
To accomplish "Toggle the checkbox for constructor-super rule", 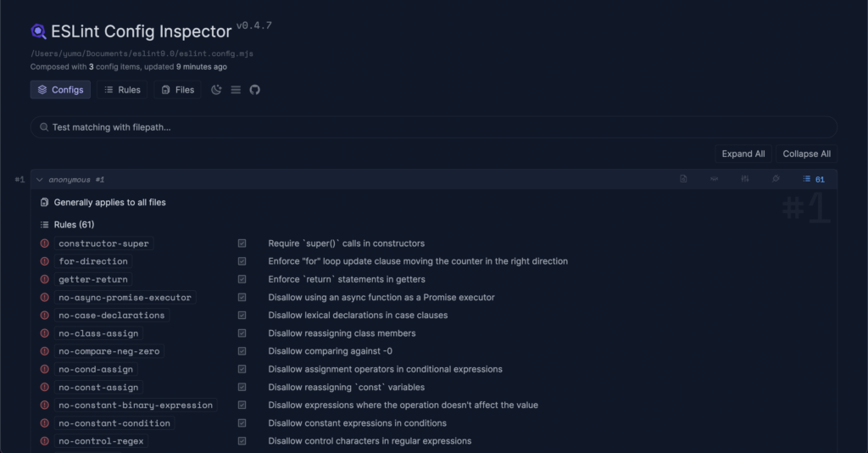I will point(242,243).
